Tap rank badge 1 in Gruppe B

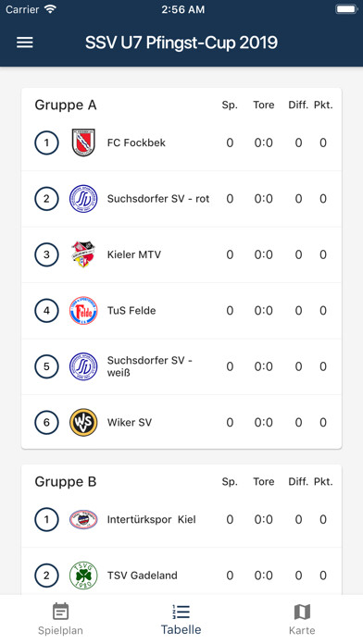coord(46,520)
